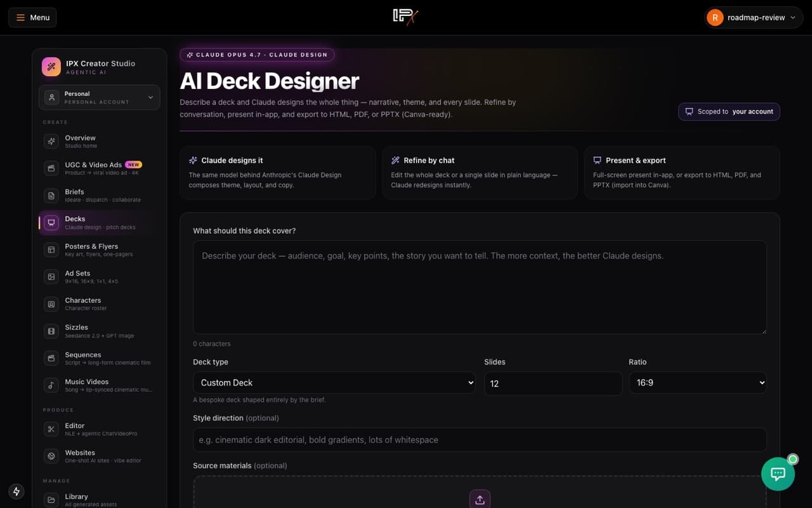Click the '0 characters' counter text
Image resolution: width=812 pixels, height=508 pixels.
pyautogui.click(x=212, y=344)
